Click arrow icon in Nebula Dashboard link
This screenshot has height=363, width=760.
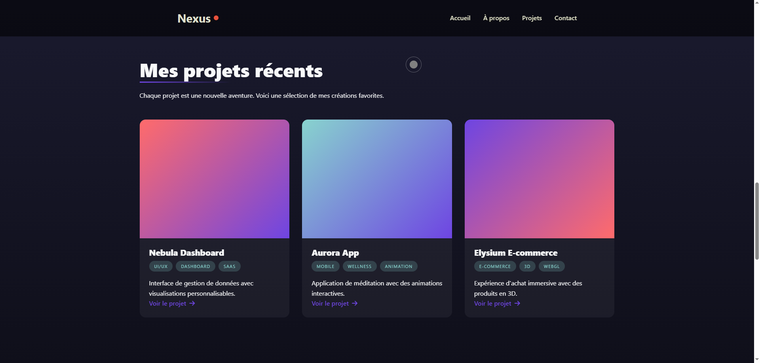click(192, 303)
